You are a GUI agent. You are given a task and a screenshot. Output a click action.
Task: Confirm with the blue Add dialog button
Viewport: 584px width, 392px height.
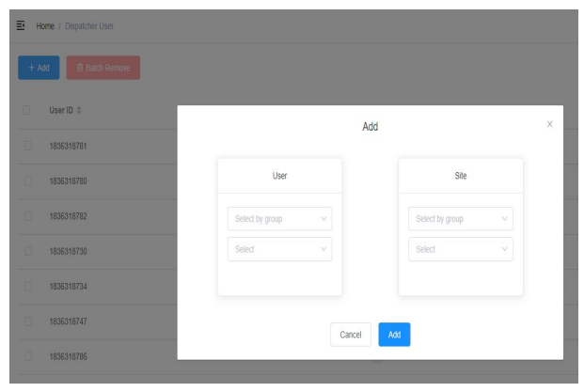(394, 335)
